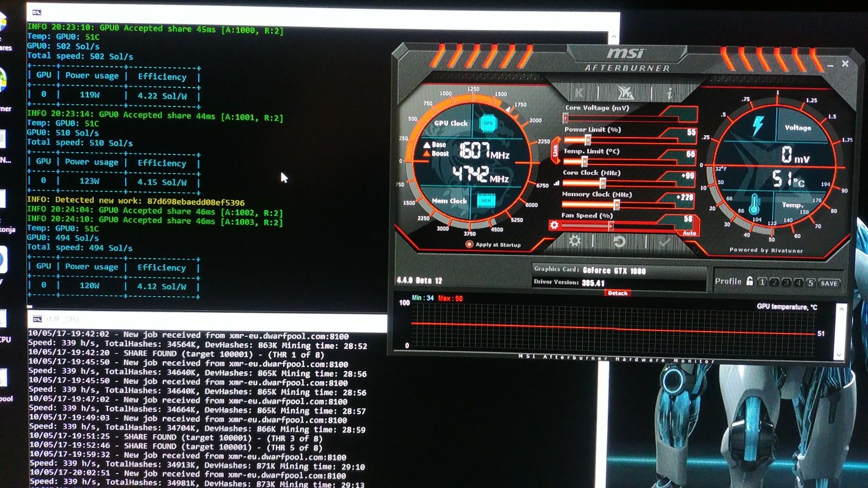
Task: Click the '4.22 Sol/W' efficiency value
Action: (162, 96)
